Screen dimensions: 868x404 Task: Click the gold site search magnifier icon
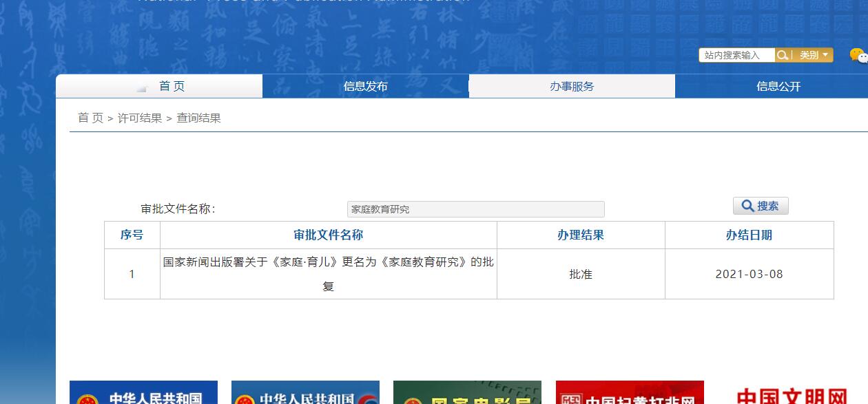click(783, 55)
